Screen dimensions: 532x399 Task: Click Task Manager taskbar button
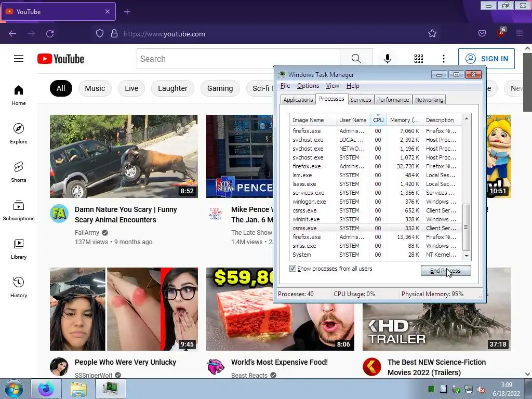click(x=111, y=389)
